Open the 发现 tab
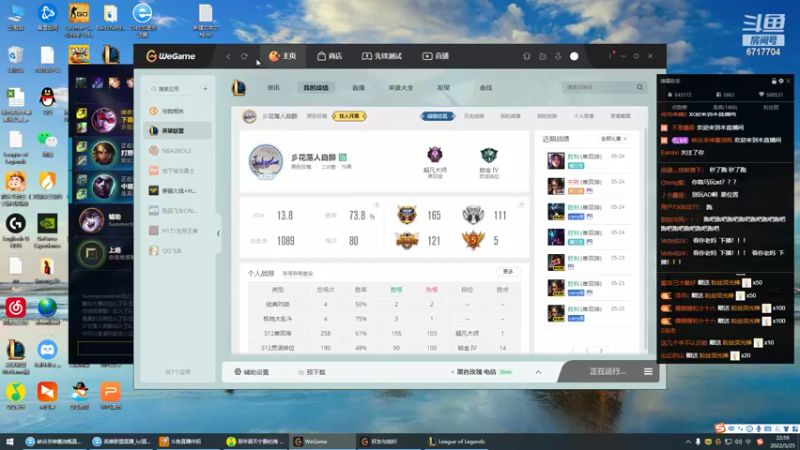800x450 pixels. pyautogui.click(x=443, y=88)
